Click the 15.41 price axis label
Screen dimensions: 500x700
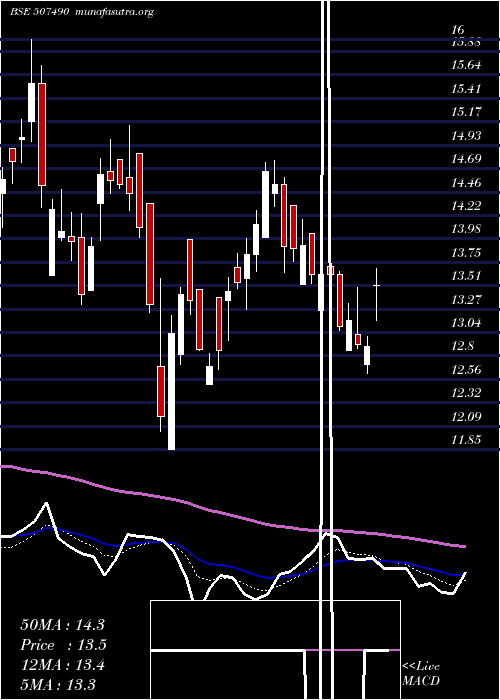[x=466, y=89]
